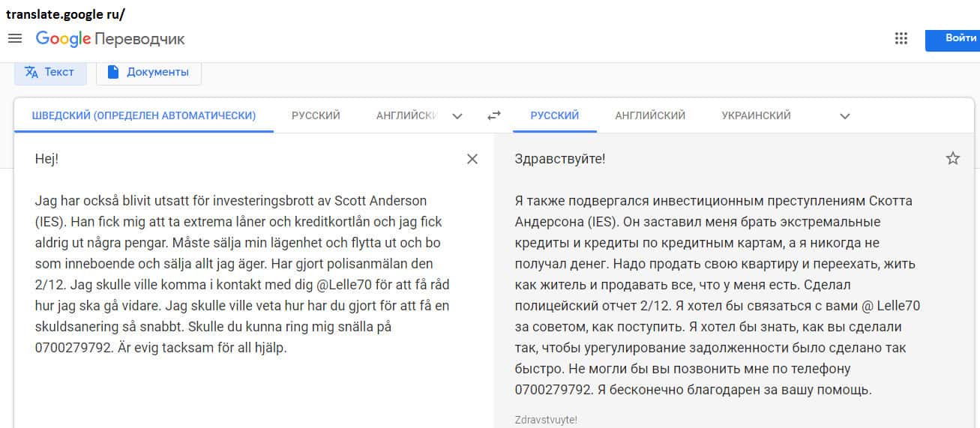Choose Русский as source language
The width and height of the screenshot is (980, 428).
(316, 115)
